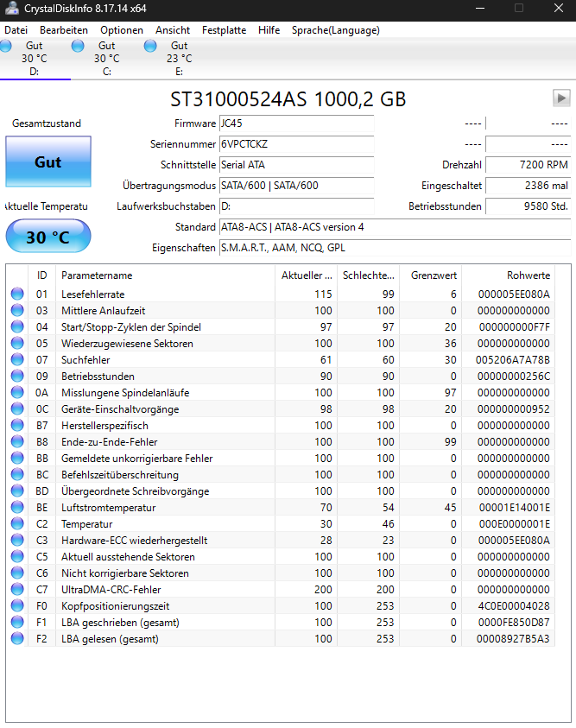The width and height of the screenshot is (576, 728).
Task: Click status icon for Wiederzugewiesene Sektoren
Action: (17, 343)
